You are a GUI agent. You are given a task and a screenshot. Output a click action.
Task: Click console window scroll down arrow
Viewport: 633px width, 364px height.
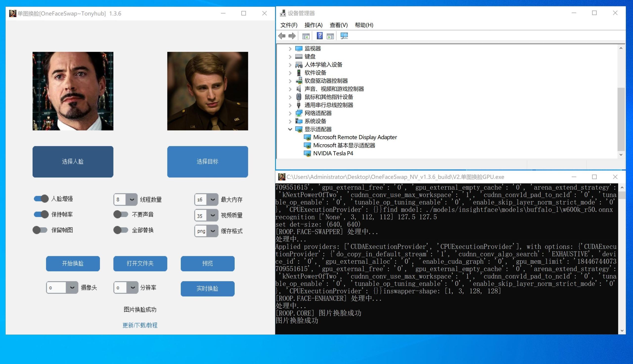(622, 331)
